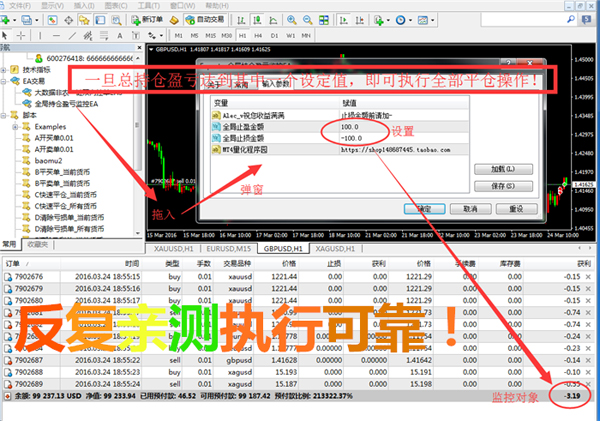Select the 全局持仓盈亏监控EA tree item
This screenshot has width=600, height=421.
pyautogui.click(x=66, y=104)
